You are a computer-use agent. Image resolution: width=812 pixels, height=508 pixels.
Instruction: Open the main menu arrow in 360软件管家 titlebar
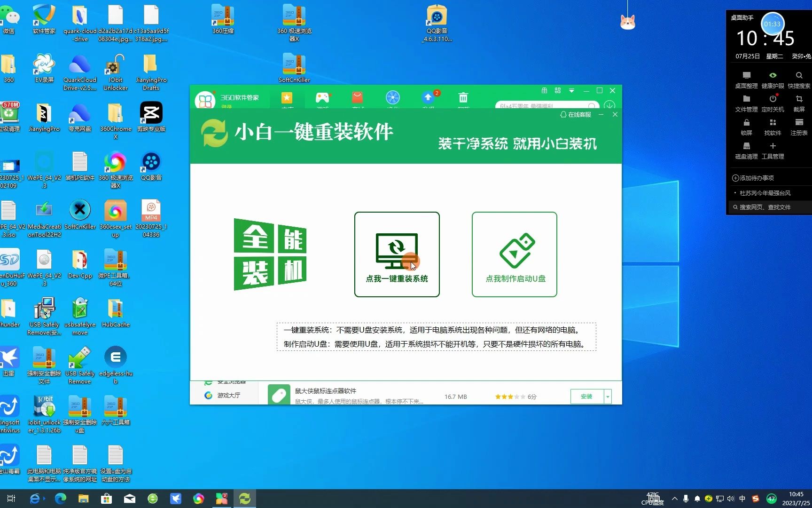[571, 90]
